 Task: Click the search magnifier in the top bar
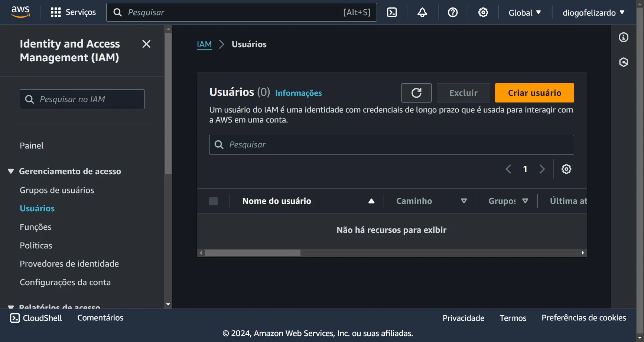tap(117, 12)
